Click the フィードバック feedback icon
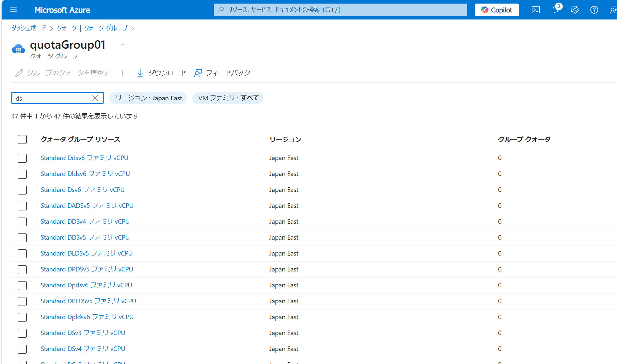The image size is (617, 364). 198,73
